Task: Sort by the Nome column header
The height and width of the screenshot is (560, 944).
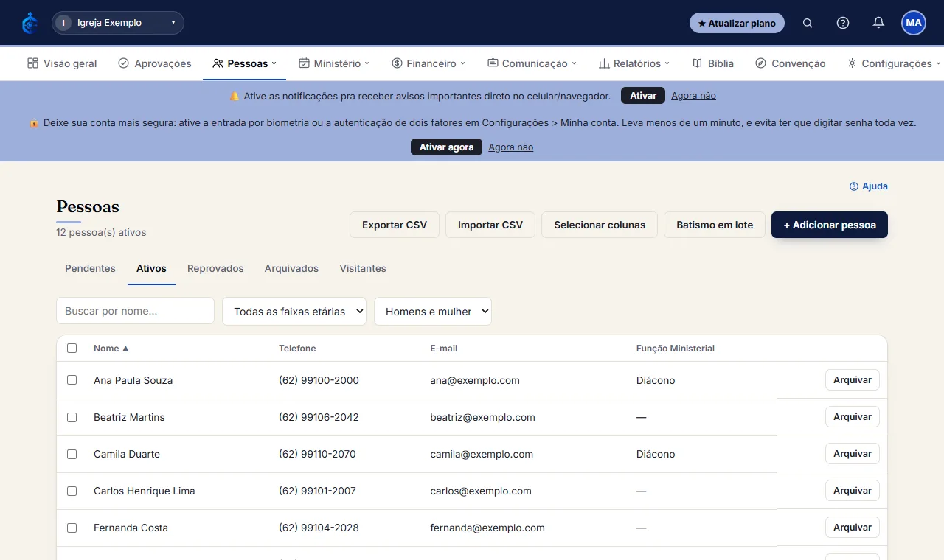Action: pyautogui.click(x=111, y=349)
